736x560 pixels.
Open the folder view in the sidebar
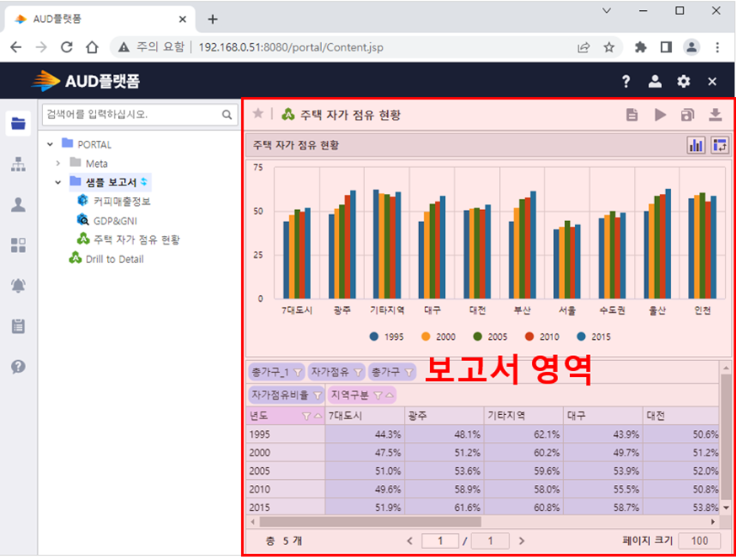tap(19, 123)
